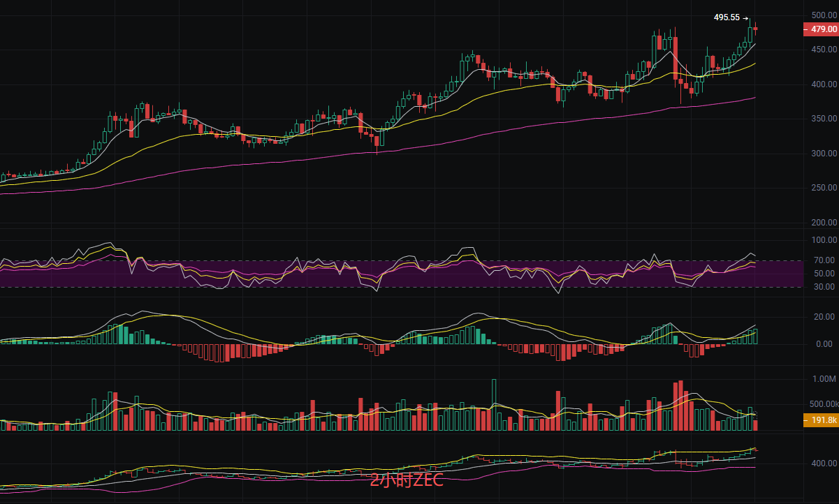Click the 500.00k volume axis label

pos(822,404)
